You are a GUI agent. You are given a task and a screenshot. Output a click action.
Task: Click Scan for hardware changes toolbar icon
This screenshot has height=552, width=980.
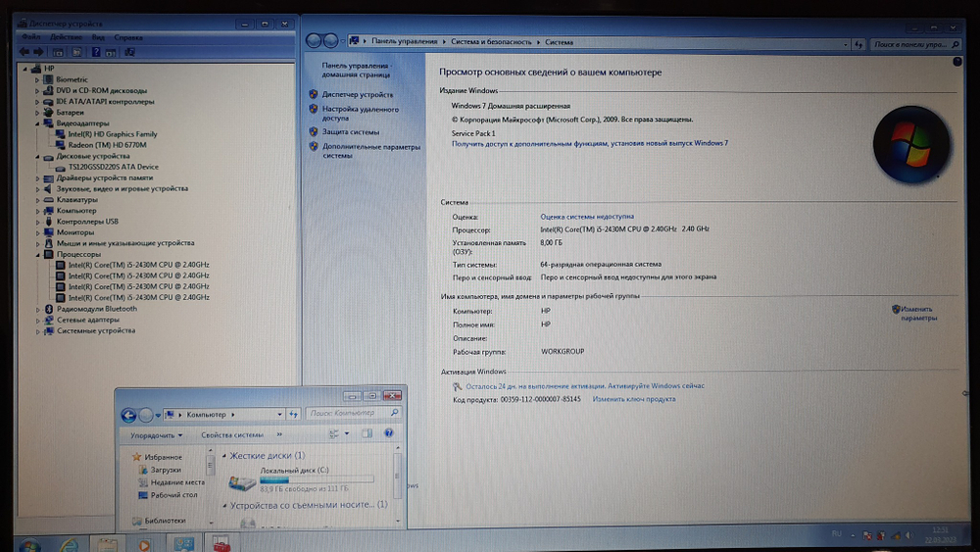(130, 53)
